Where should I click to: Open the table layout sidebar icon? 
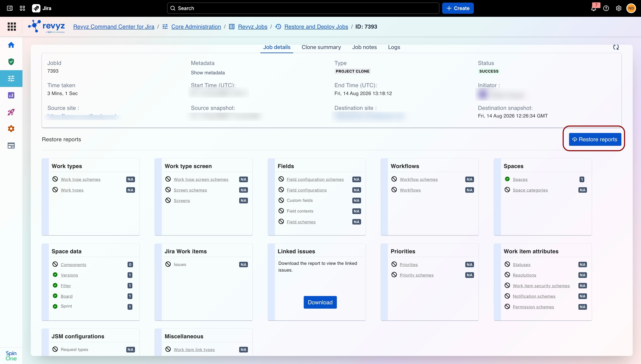coord(11,146)
